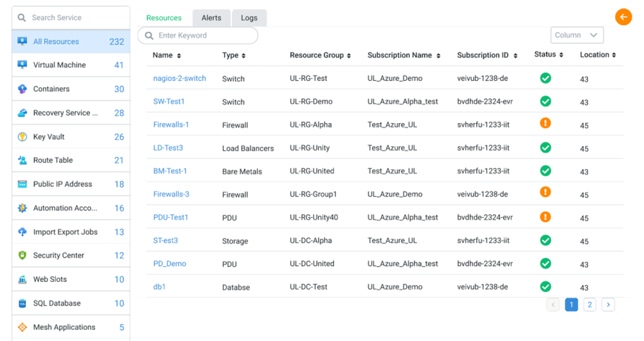Click the warning status icon for Firewalls-1
This screenshot has width=644, height=341.
pyautogui.click(x=545, y=123)
